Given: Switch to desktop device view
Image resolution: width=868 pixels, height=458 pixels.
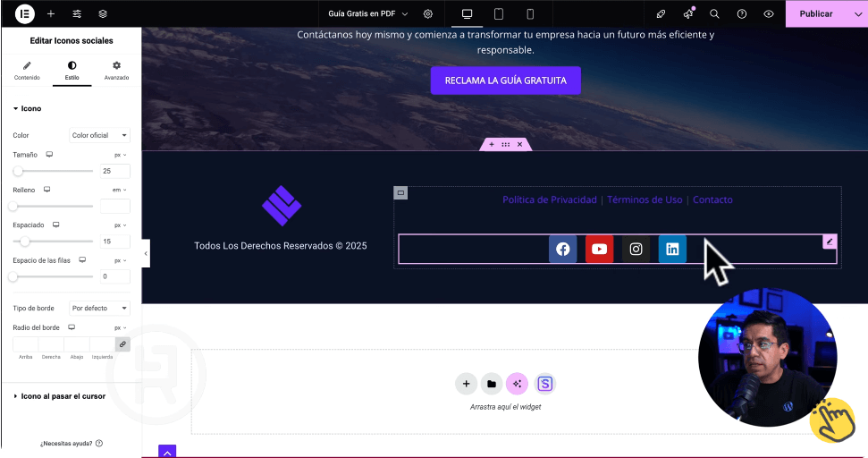Looking at the screenshot, I should click(x=468, y=13).
